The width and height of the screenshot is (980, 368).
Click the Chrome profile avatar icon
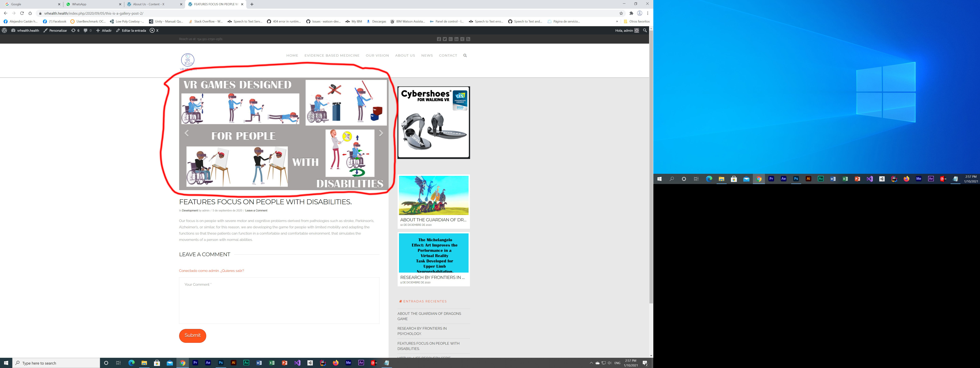tap(640, 13)
